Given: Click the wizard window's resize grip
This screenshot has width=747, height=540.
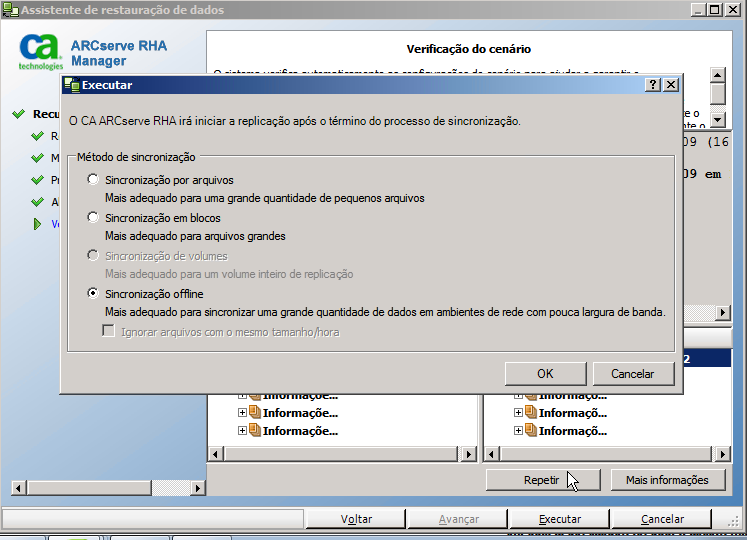Looking at the screenshot, I should pyautogui.click(x=734, y=522).
